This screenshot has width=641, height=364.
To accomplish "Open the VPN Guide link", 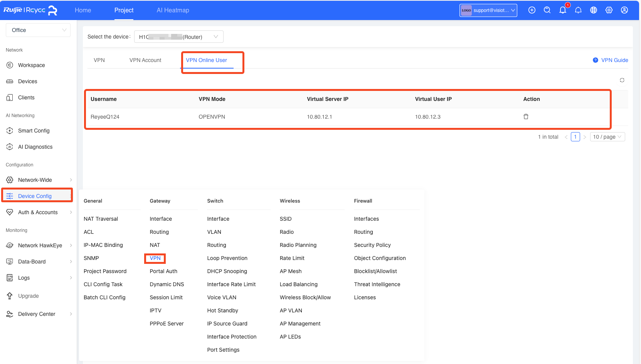I will click(613, 60).
